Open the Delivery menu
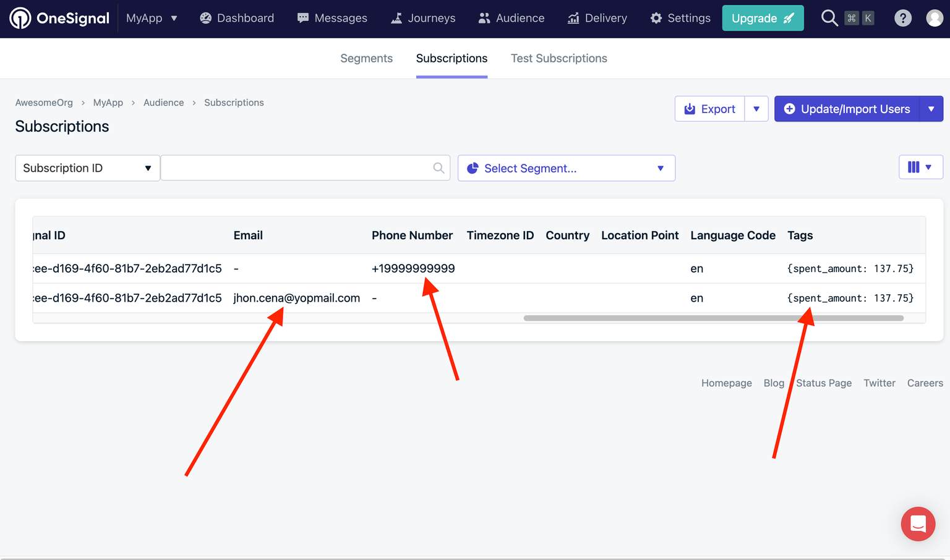950x560 pixels. click(x=597, y=18)
